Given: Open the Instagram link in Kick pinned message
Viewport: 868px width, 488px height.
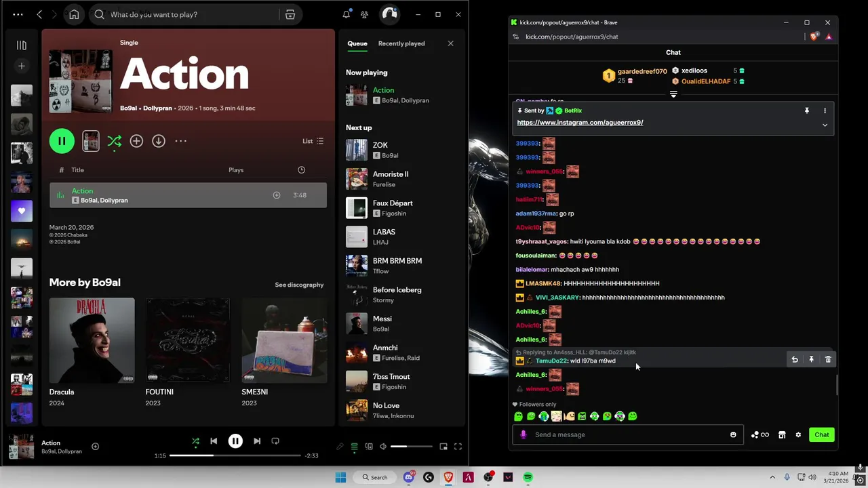Looking at the screenshot, I should click(x=580, y=123).
